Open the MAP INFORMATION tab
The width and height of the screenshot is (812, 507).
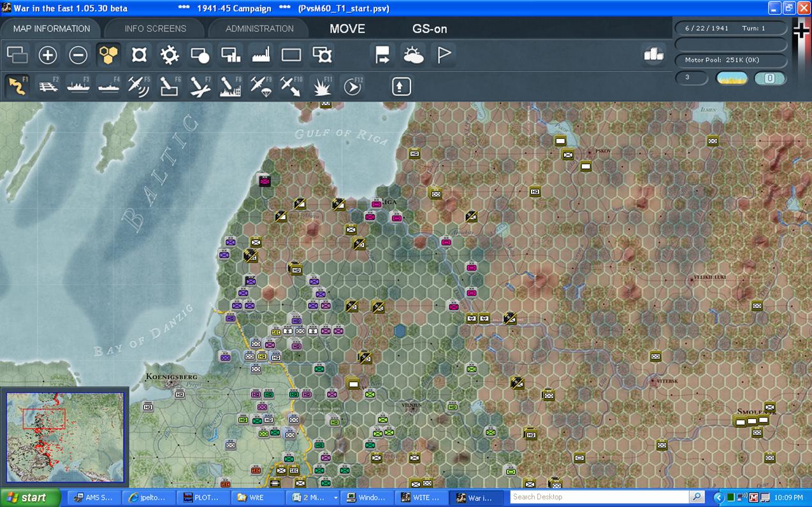point(52,29)
